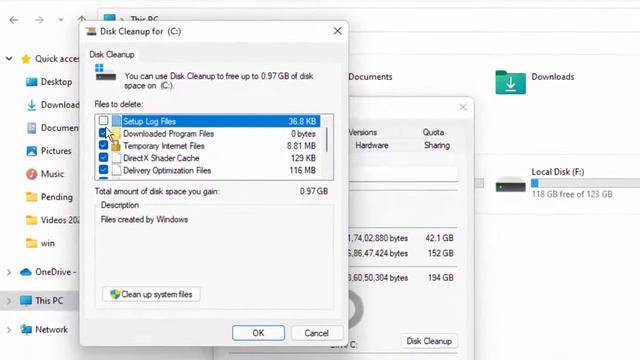Click the Desktop icon in sidebar
The width and height of the screenshot is (640, 360).
pos(31,82)
